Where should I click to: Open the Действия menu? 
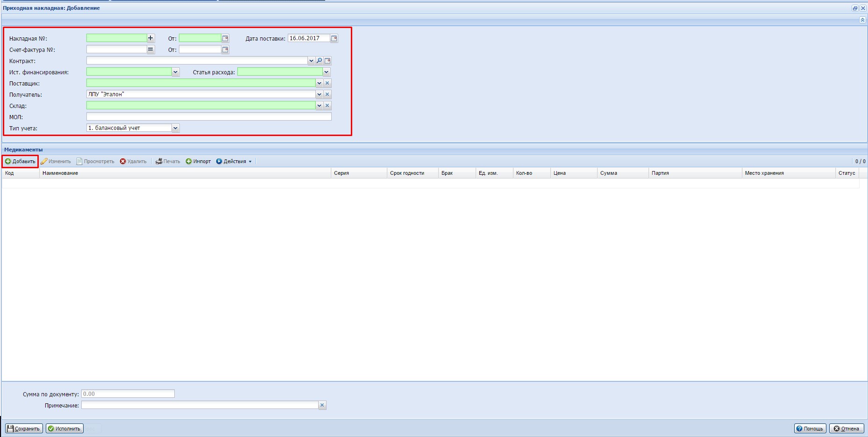click(x=234, y=161)
